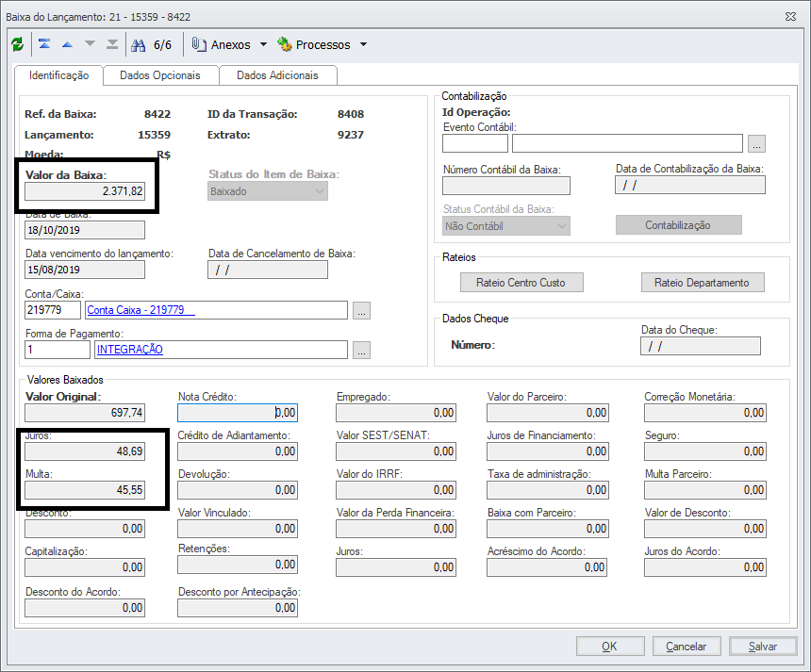Click the green refresh icon in toolbar
Screen dimensions: 811x672
(18, 44)
